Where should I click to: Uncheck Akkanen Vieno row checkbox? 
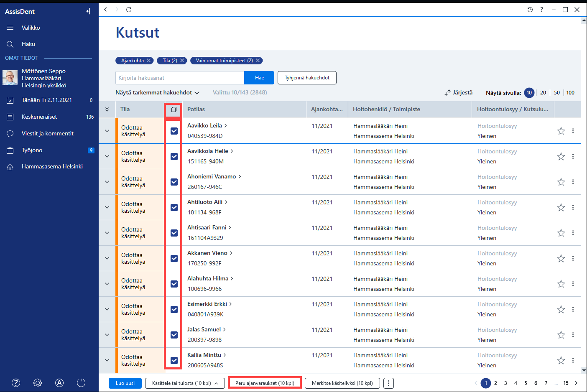click(174, 258)
